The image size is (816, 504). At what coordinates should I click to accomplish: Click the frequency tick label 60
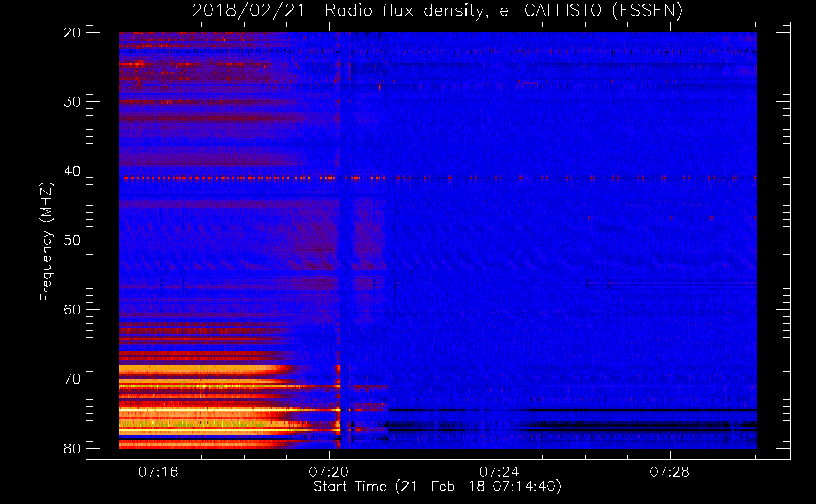(72, 310)
